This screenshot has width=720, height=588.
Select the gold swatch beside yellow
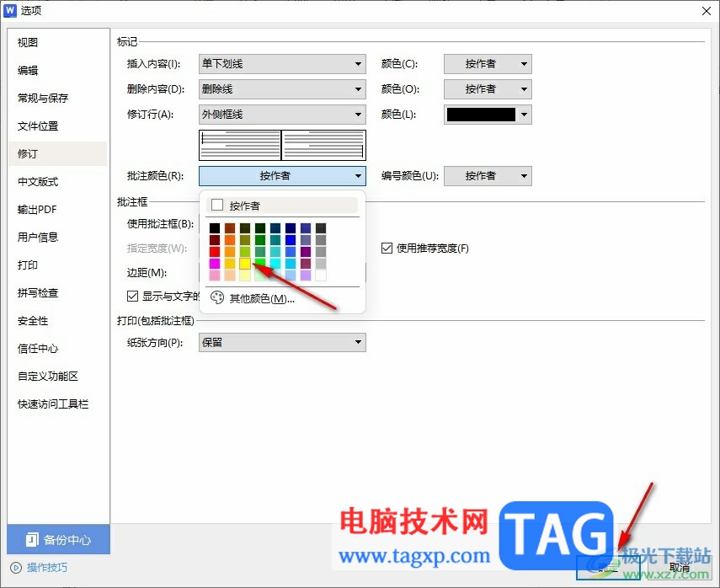tap(230, 263)
